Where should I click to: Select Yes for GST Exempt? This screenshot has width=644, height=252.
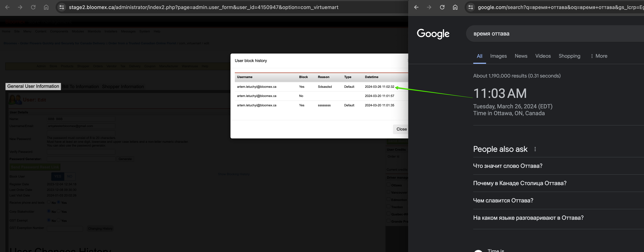(x=58, y=220)
